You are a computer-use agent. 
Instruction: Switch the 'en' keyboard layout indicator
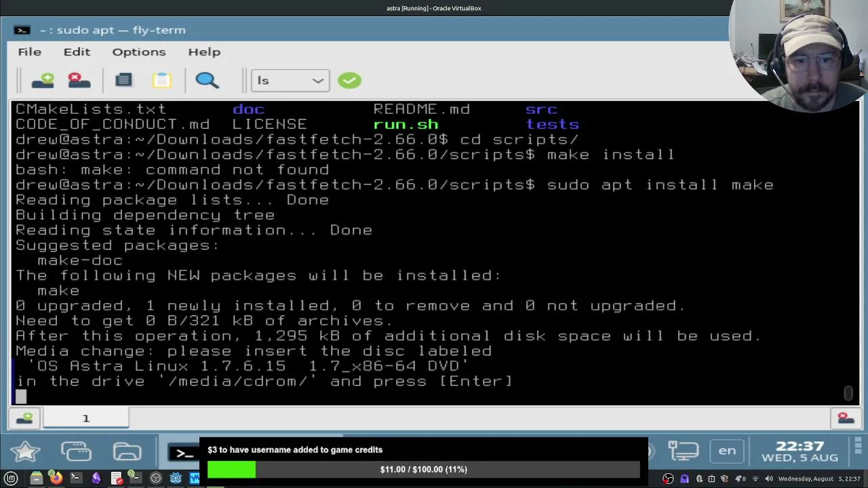coord(727,451)
